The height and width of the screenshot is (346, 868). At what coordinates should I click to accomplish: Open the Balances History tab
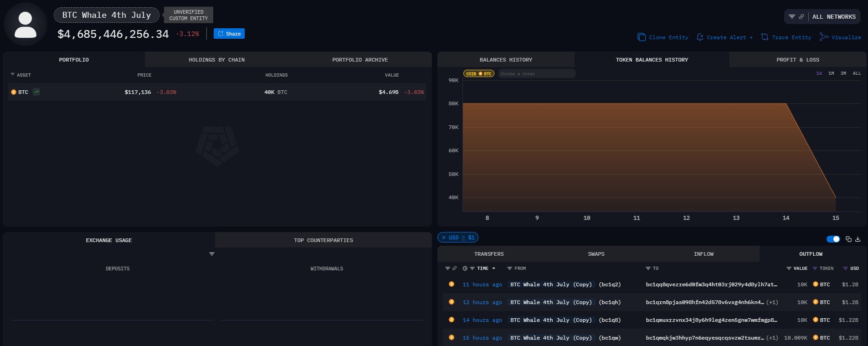coord(506,60)
